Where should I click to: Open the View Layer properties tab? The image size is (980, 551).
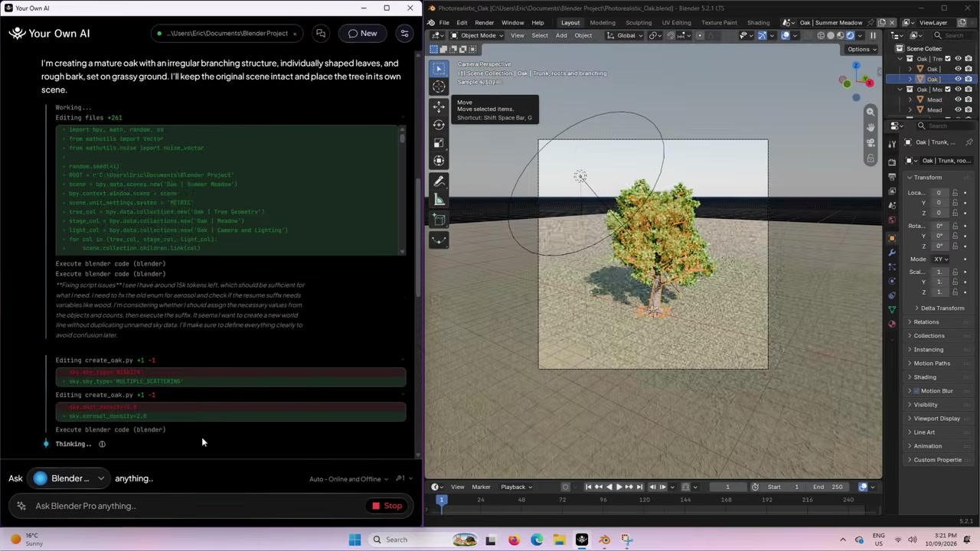[x=892, y=191]
